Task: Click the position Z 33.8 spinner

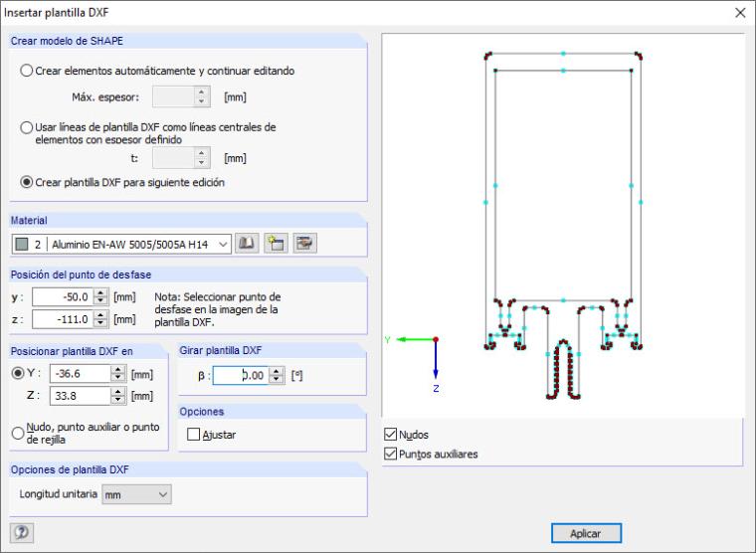Action: pos(118,396)
